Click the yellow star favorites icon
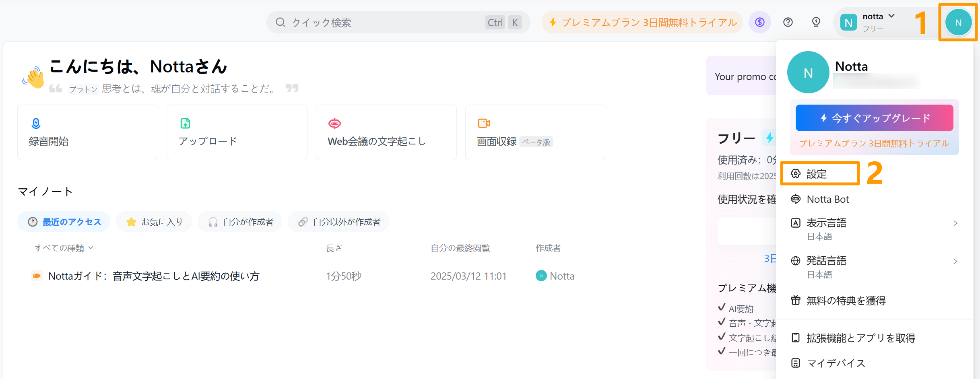 click(131, 222)
